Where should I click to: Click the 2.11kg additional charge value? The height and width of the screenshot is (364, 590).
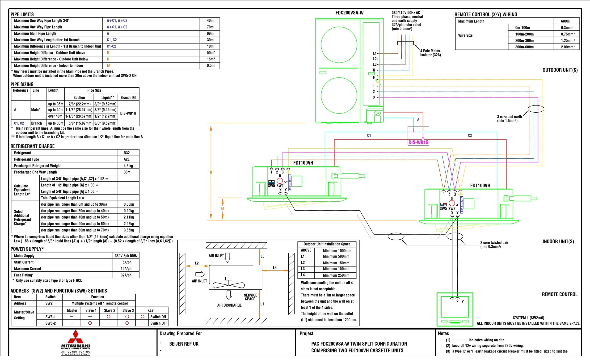128,217
